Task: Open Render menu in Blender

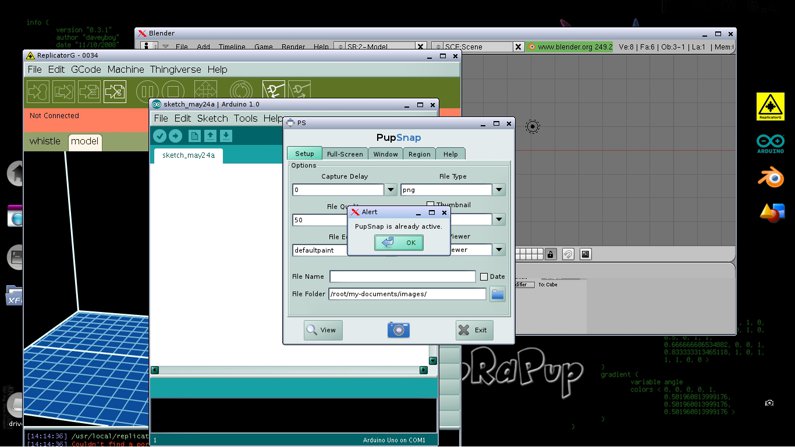Action: [293, 47]
